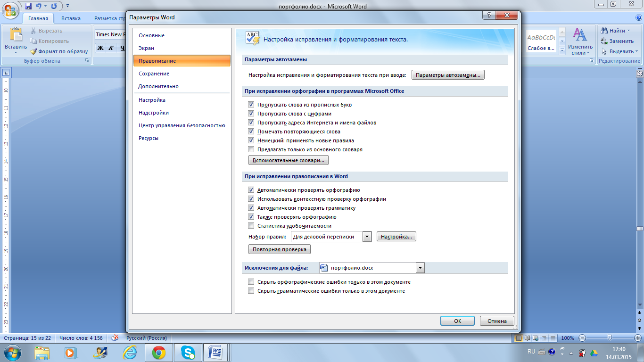Click the zoom slider handle
The width and height of the screenshot is (644, 362).
[x=610, y=337]
